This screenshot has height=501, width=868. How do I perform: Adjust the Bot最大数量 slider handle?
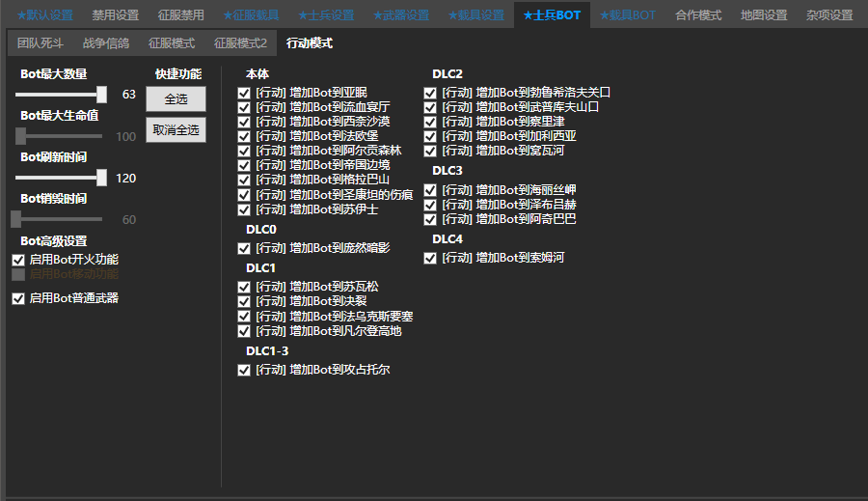click(x=102, y=94)
